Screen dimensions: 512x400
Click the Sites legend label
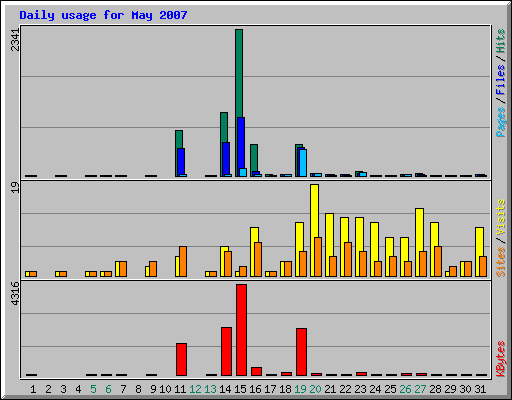500,262
